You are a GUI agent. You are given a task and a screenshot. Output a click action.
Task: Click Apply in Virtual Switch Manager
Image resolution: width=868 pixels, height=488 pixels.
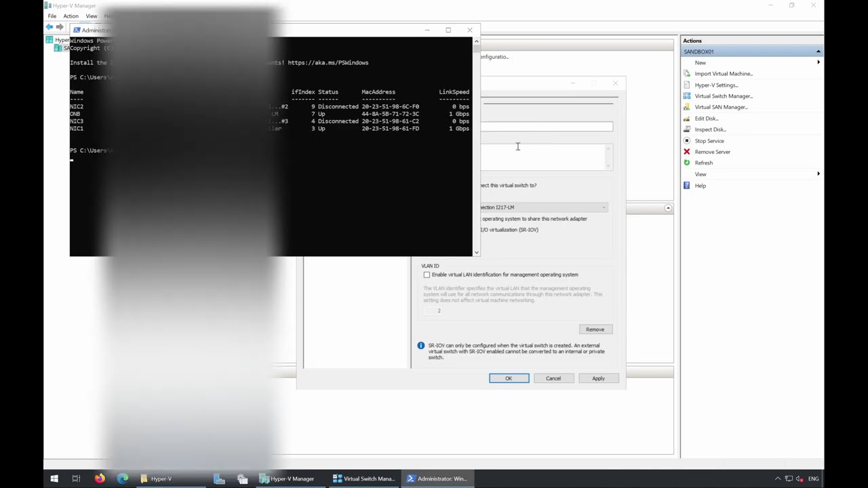click(x=598, y=378)
